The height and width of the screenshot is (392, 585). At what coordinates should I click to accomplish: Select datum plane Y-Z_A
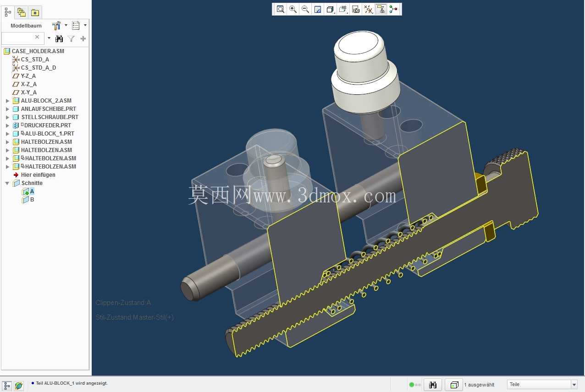(x=28, y=76)
